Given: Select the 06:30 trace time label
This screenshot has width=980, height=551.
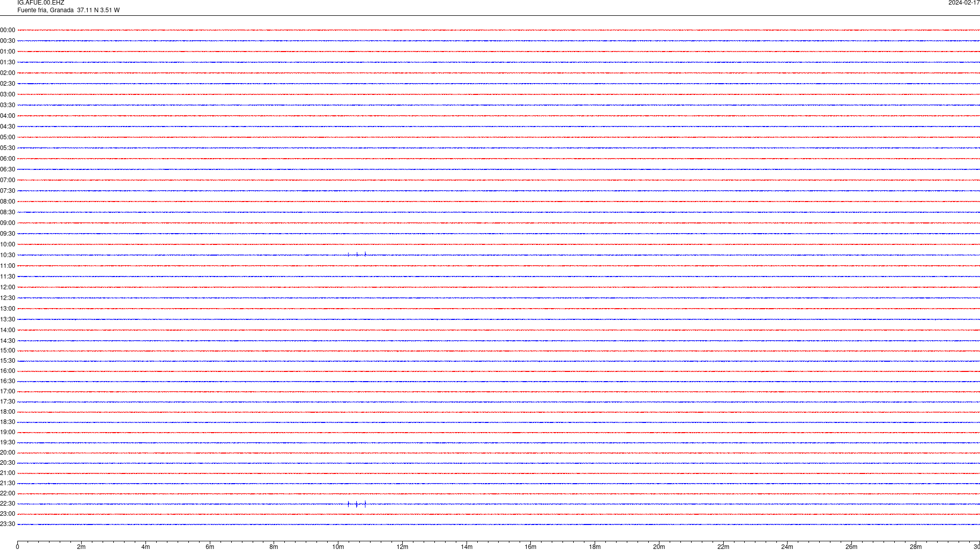Looking at the screenshot, I should (x=8, y=169).
